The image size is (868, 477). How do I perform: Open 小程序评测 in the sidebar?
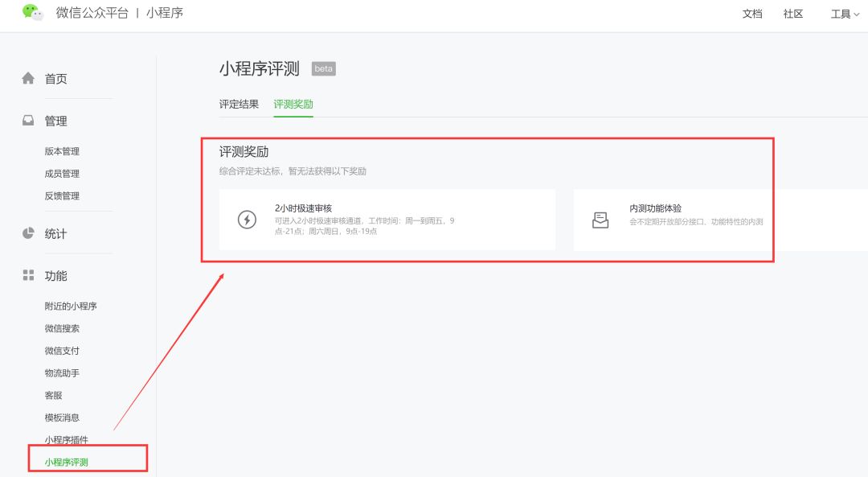(x=67, y=462)
